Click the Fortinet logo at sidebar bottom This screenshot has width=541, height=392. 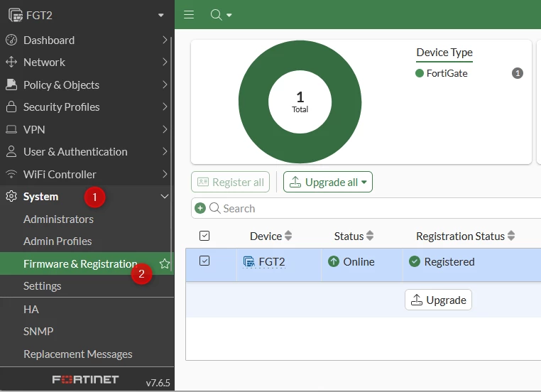85,380
